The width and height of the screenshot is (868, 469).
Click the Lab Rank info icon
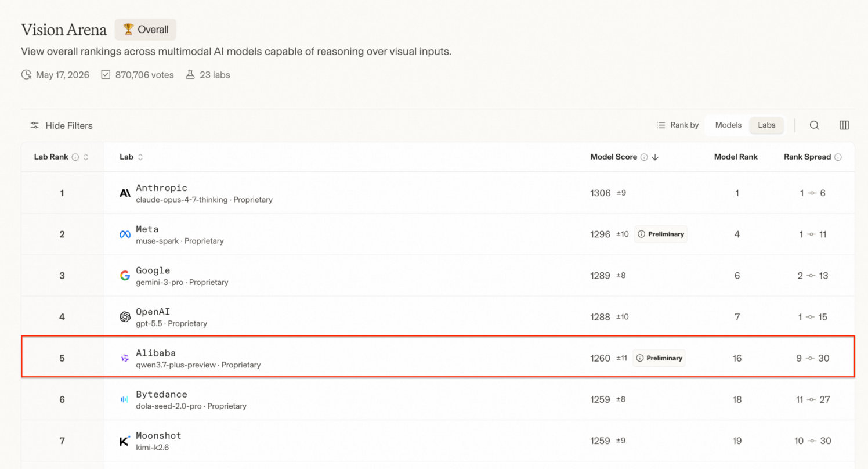tap(75, 157)
